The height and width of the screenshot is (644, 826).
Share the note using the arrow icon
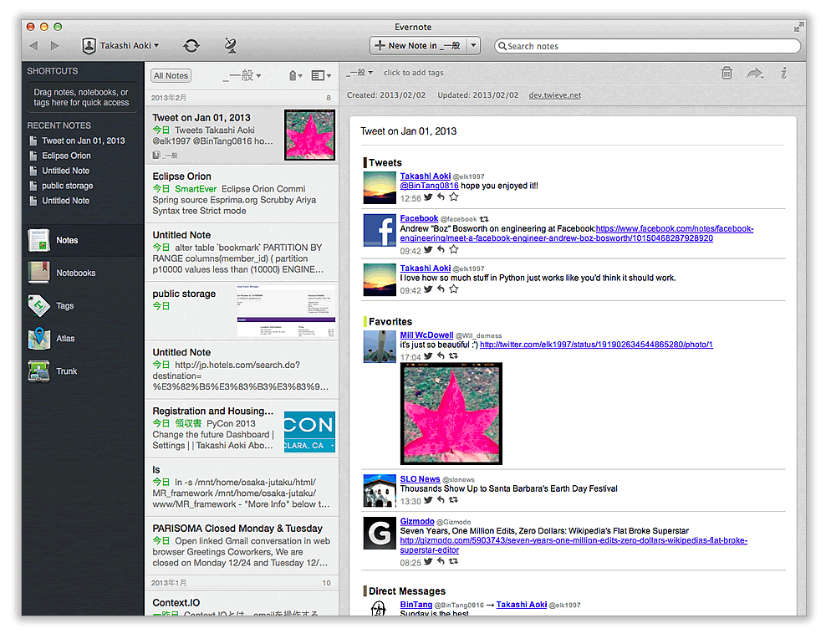(x=755, y=74)
